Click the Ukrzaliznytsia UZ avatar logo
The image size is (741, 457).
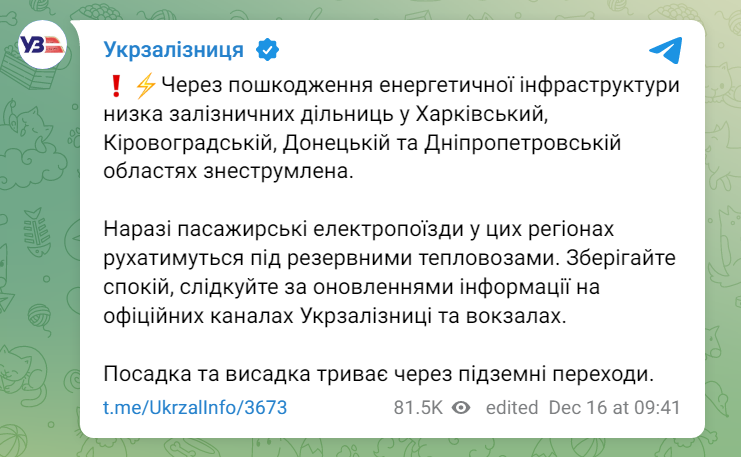[41, 47]
